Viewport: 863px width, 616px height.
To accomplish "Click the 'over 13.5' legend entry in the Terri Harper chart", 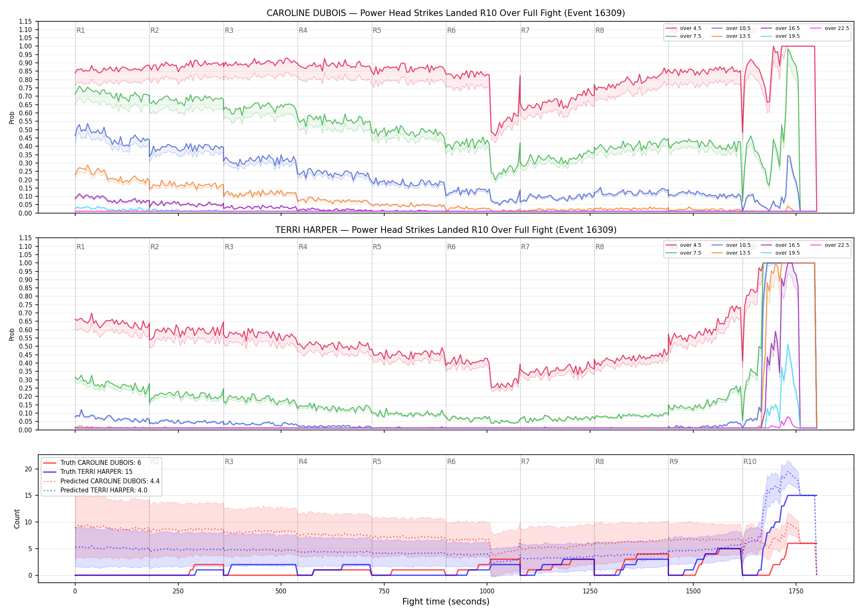I will click(731, 253).
